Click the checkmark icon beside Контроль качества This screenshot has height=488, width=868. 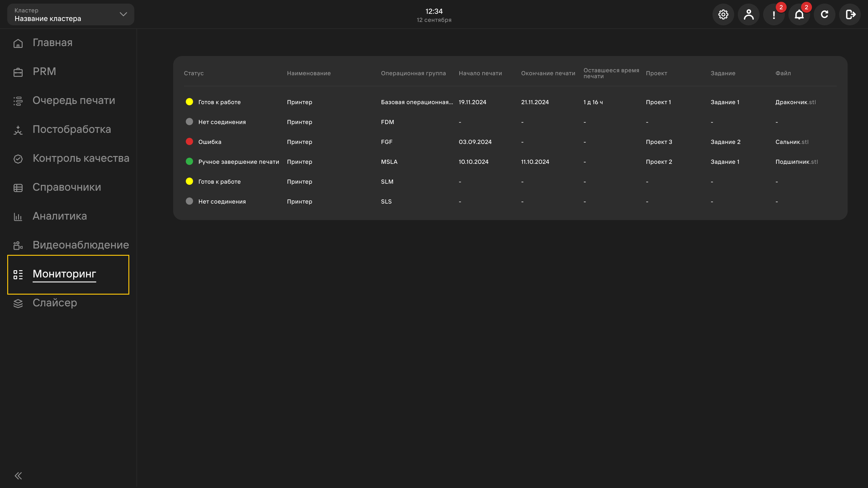click(x=18, y=159)
